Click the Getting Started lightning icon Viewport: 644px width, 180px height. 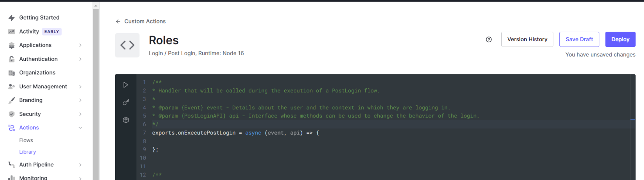(x=12, y=18)
